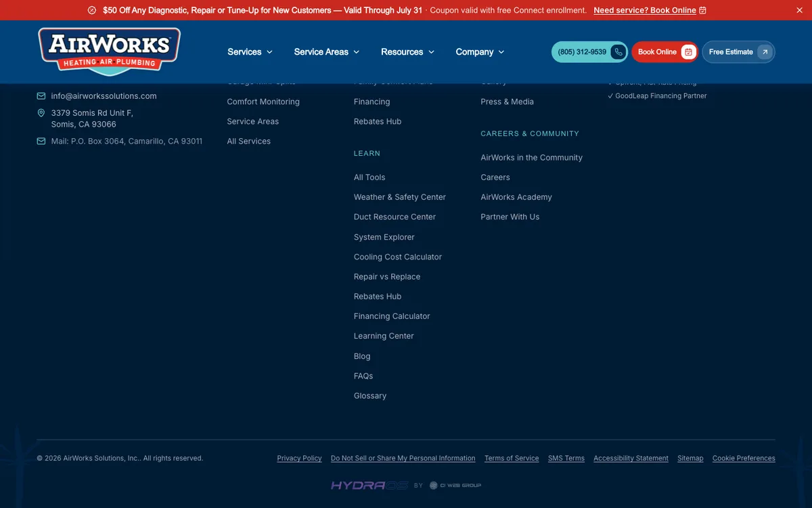Screen dimensions: 812x508
Task: Open Press & Media link
Action: pos(507,102)
